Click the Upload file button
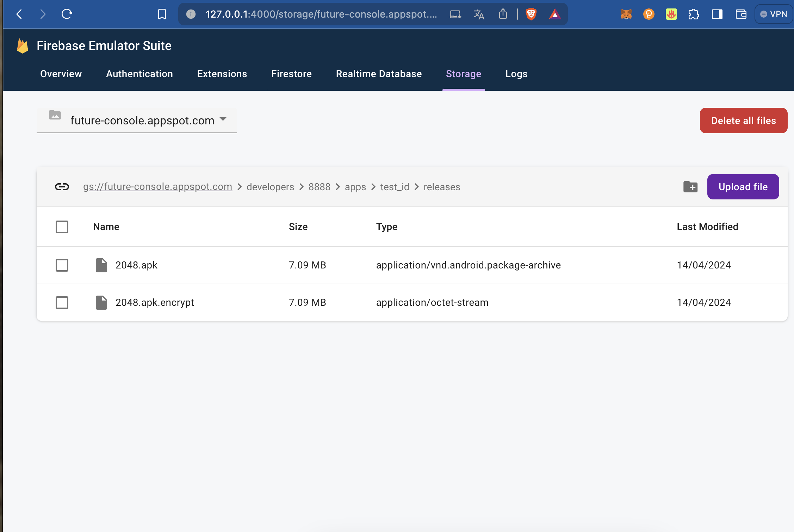Screen dimensions: 794x532 (x=743, y=187)
